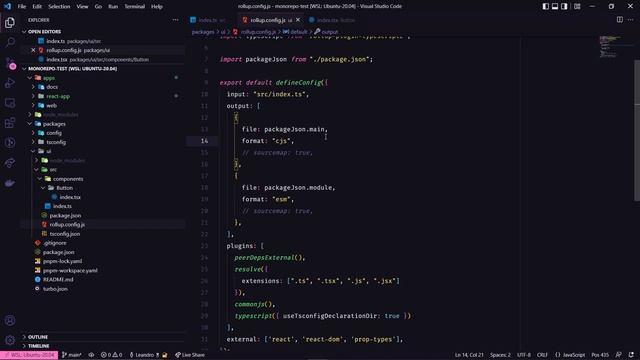This screenshot has width=640, height=360.
Task: Click the WSL: Ubuntu-20.04 remote indicator
Action: point(29,355)
